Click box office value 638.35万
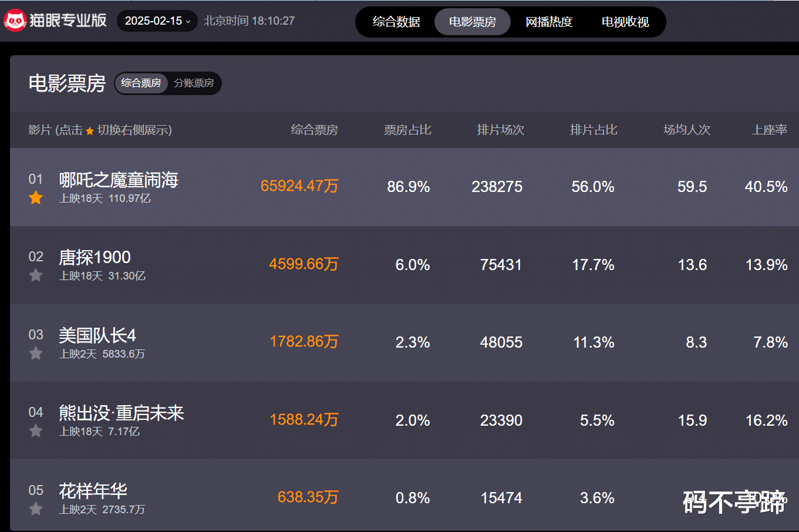Screen dimensions: 799x532 coord(308,497)
